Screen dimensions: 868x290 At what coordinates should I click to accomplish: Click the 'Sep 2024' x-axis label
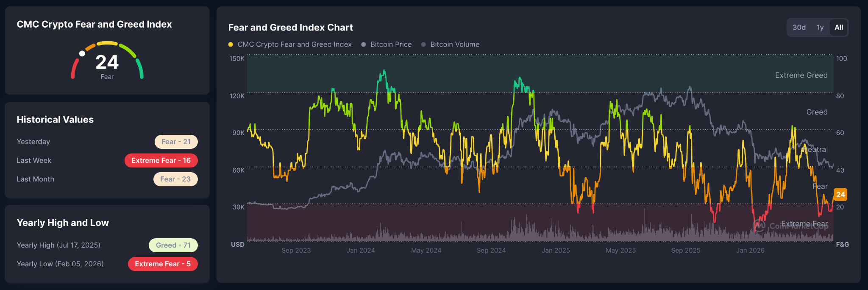[x=491, y=251]
